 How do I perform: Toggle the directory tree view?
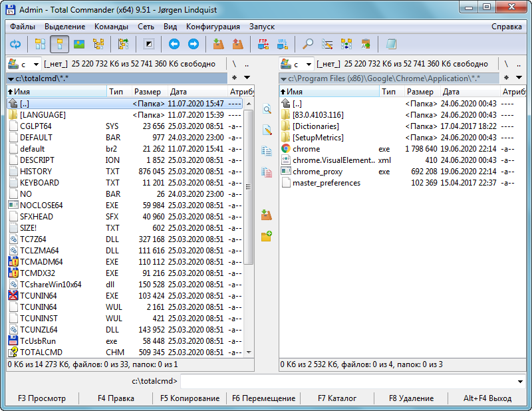click(x=98, y=44)
